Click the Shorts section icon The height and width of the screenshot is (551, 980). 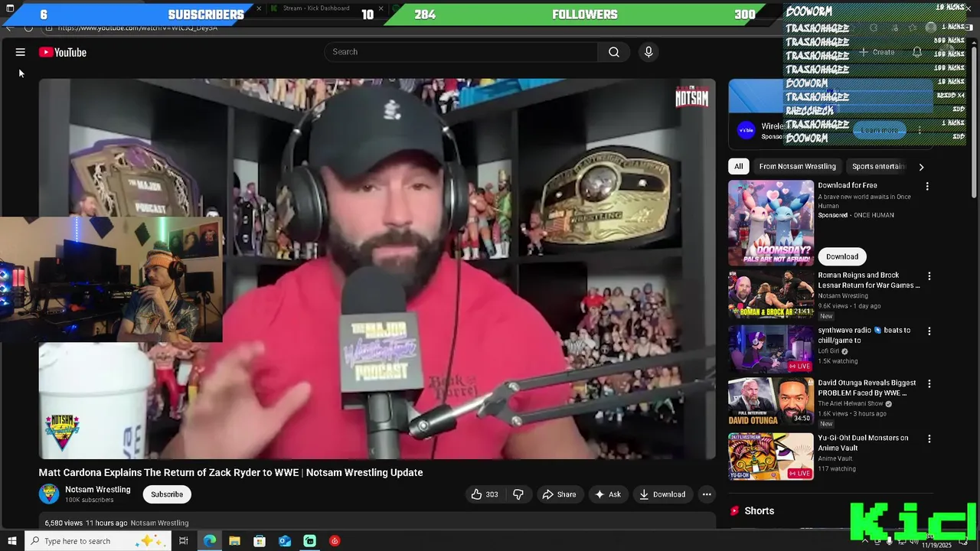734,510
